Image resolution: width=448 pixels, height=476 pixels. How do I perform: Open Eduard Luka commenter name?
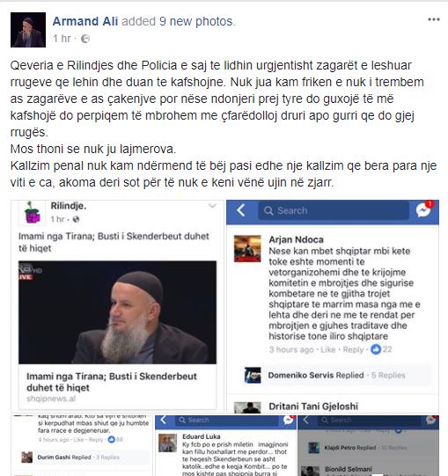point(201,436)
